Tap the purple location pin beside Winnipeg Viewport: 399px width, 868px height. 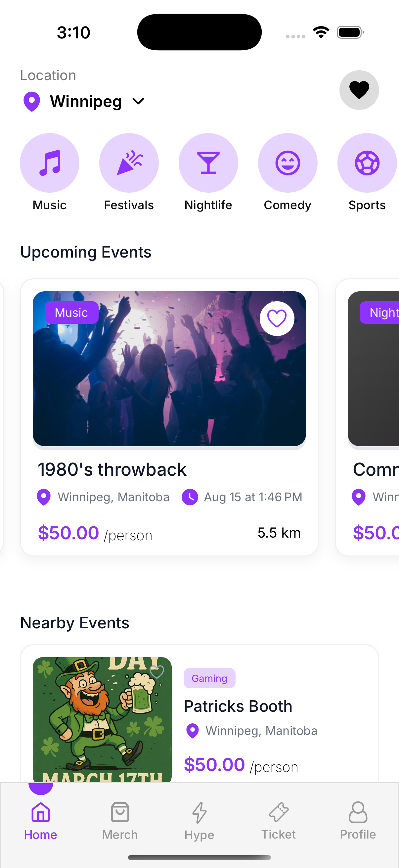click(x=32, y=101)
